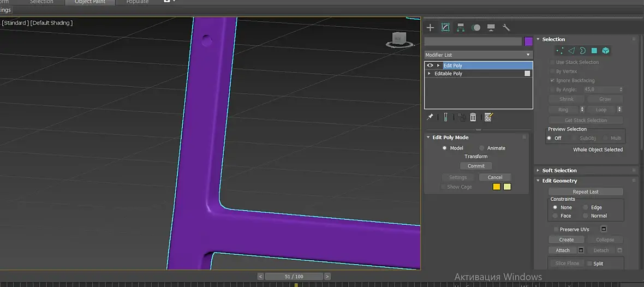The image size is (644, 287).
Task: Open the Modifier List dropdown
Action: (x=478, y=55)
